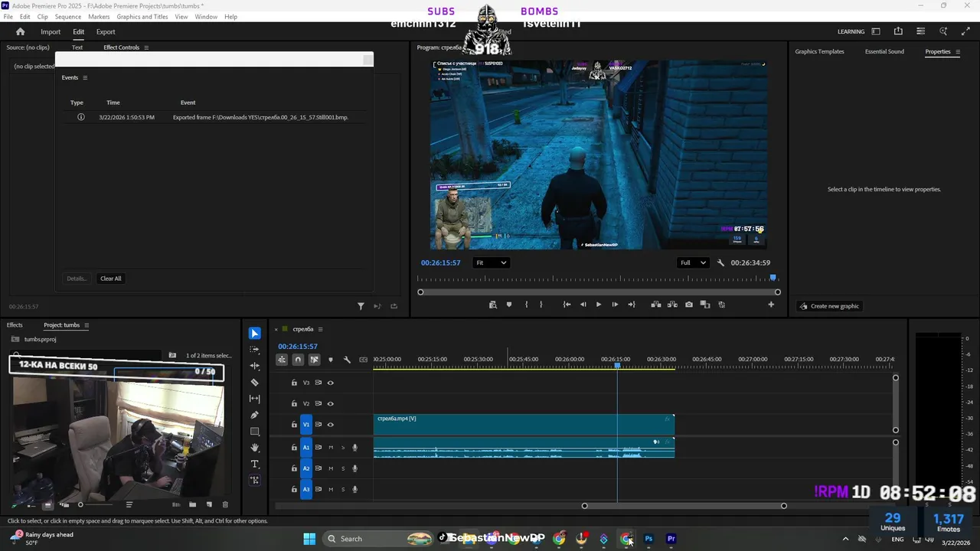Switch to the Essential Sound tab
Screen dimensions: 980x551
(x=884, y=51)
